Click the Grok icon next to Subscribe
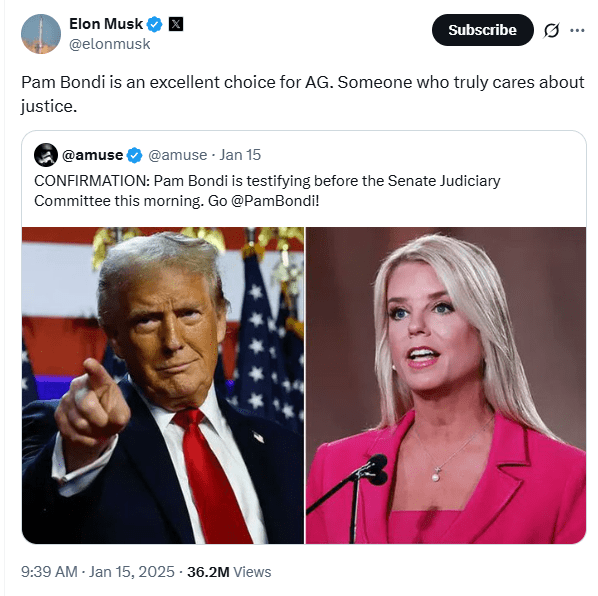 coord(551,30)
